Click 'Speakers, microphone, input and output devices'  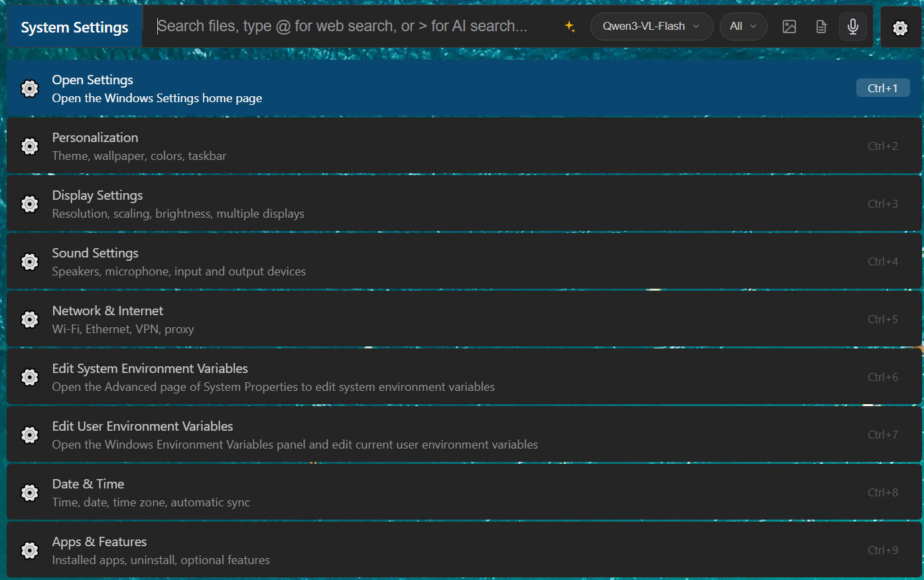point(179,271)
